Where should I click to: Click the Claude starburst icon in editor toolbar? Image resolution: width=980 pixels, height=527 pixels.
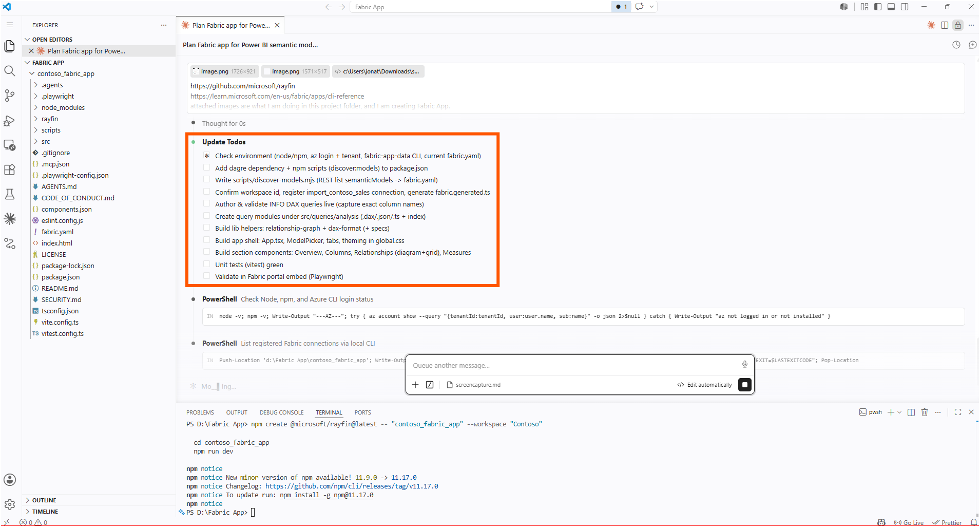tap(931, 25)
